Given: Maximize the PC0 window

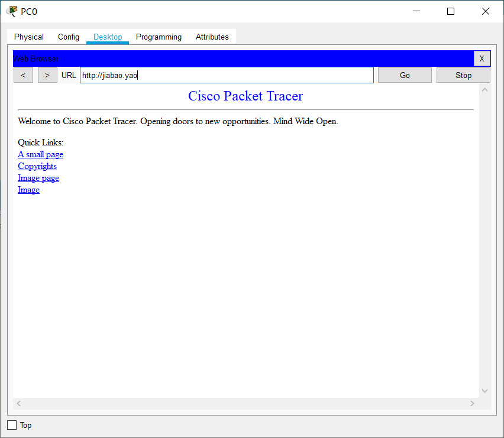Looking at the screenshot, I should pyautogui.click(x=451, y=11).
